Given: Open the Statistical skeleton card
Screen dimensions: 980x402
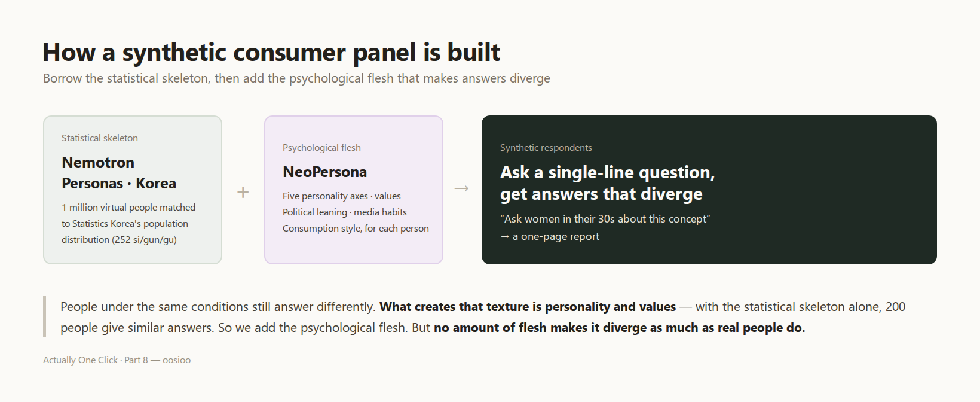Looking at the screenshot, I should click(x=133, y=190).
